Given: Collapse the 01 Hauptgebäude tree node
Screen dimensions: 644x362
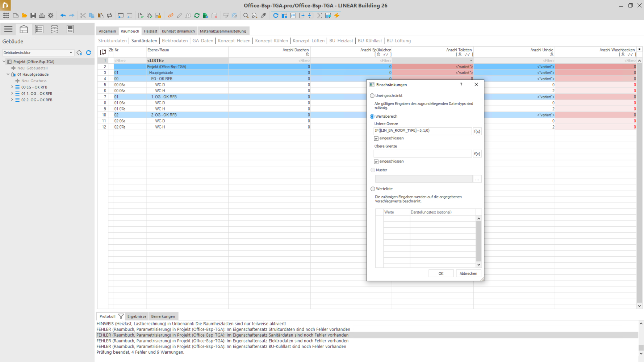Looking at the screenshot, I should coord(8,74).
